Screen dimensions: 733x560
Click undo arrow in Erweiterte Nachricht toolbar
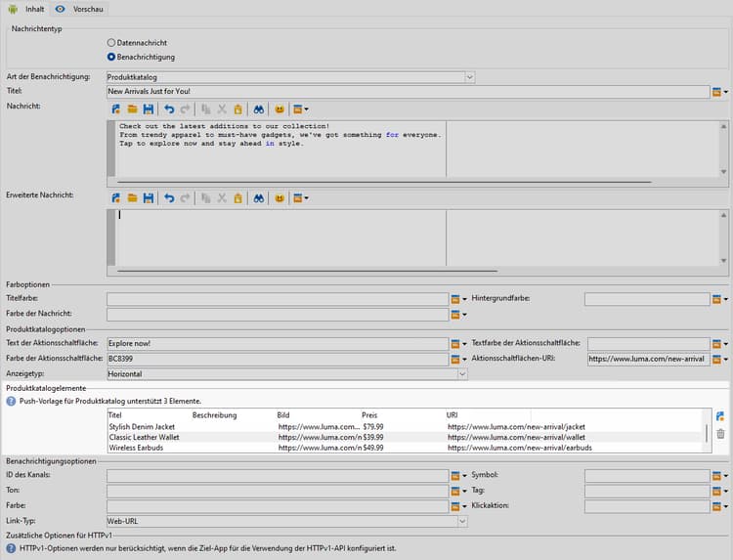(x=169, y=198)
